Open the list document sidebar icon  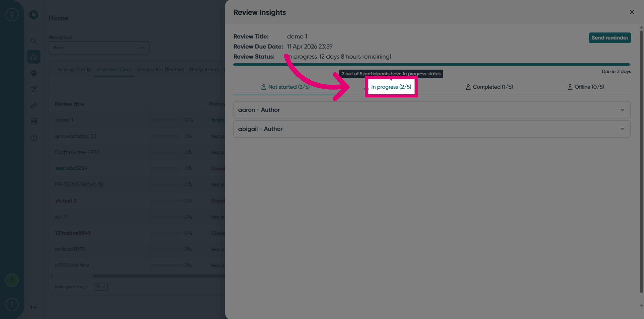pos(34,121)
